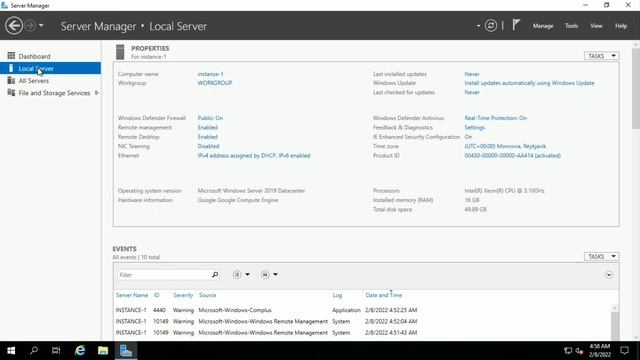640x360 pixels.
Task: Click the Dashboard icon in sidebar
Action: 11,56
